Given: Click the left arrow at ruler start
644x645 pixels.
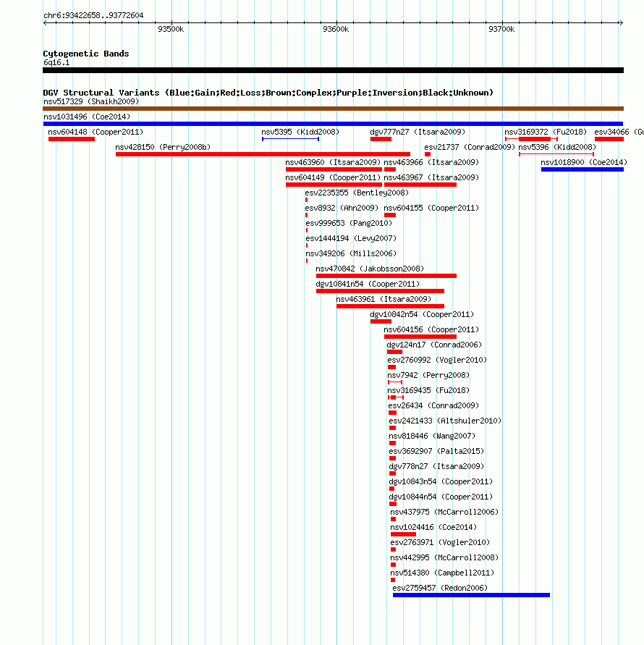Looking at the screenshot, I should click(x=46, y=23).
